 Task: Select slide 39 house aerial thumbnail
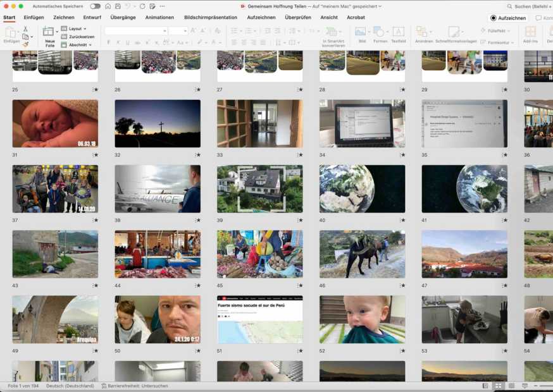260,189
